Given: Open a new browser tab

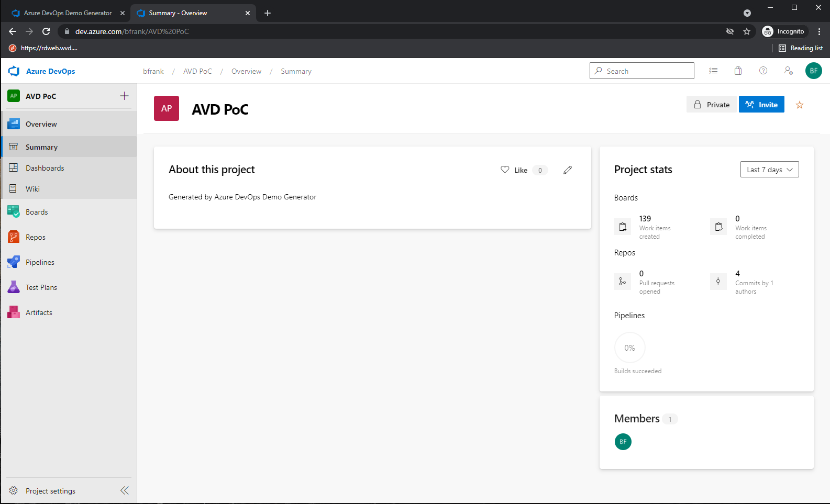Looking at the screenshot, I should [x=268, y=13].
